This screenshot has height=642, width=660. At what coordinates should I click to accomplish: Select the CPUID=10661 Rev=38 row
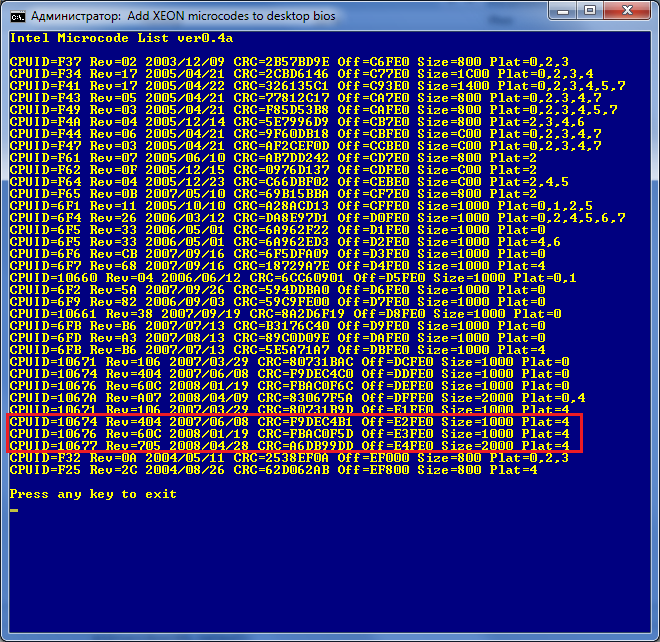[x=285, y=314]
